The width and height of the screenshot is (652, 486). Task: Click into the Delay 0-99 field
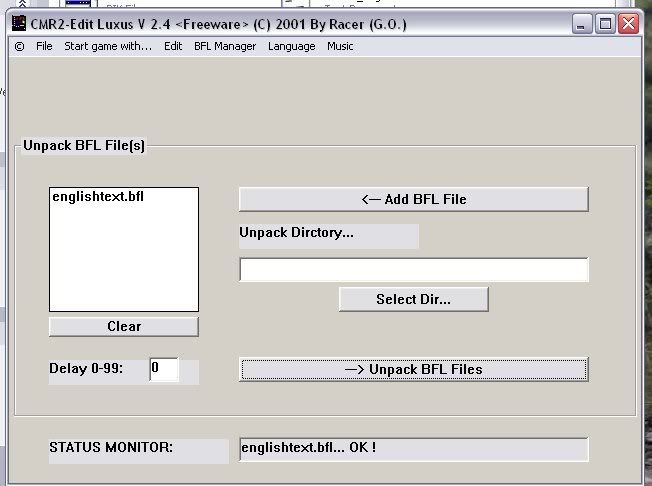pyautogui.click(x=164, y=369)
